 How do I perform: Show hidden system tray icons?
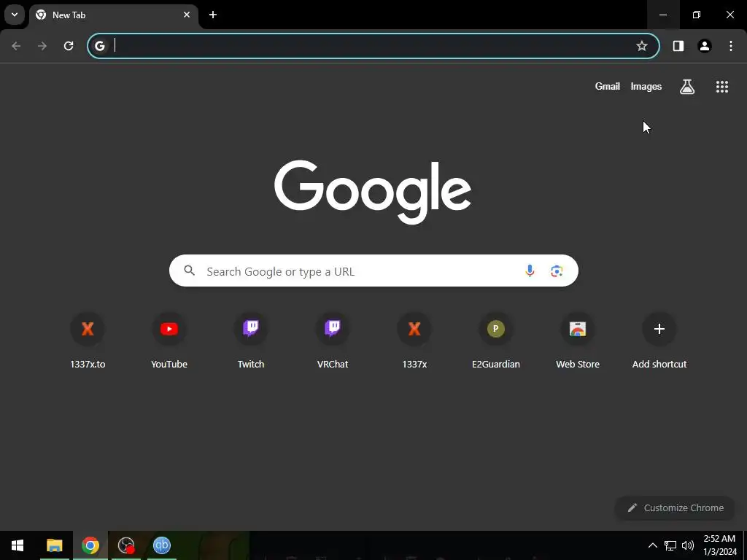click(653, 545)
